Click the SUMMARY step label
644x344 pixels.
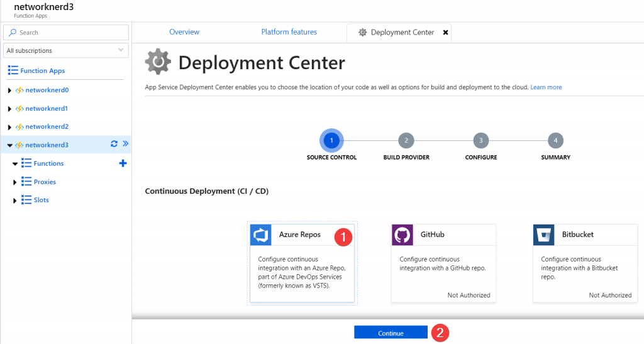click(555, 157)
